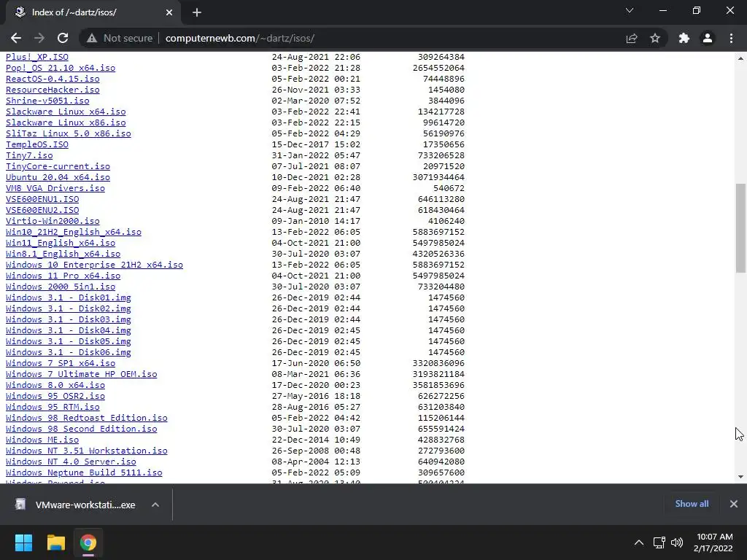The image size is (747, 560).
Task: Click Windows 3.1 - Disk01.img link
Action: (x=68, y=297)
